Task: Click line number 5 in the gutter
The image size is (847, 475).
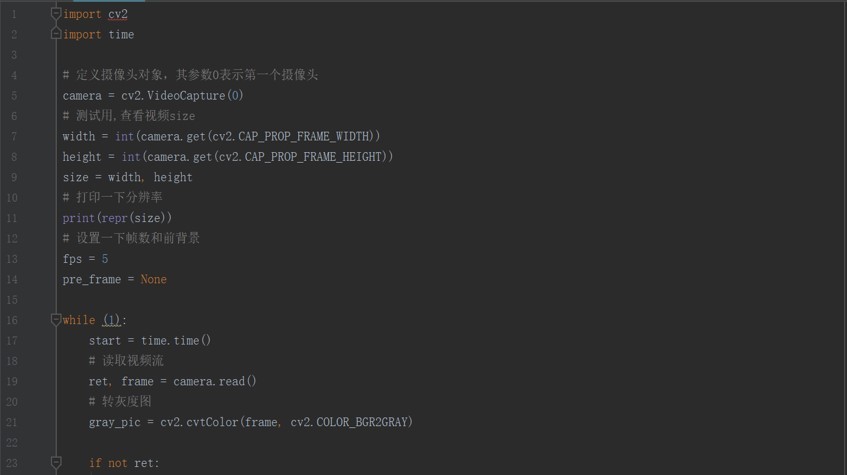Action: tap(14, 96)
